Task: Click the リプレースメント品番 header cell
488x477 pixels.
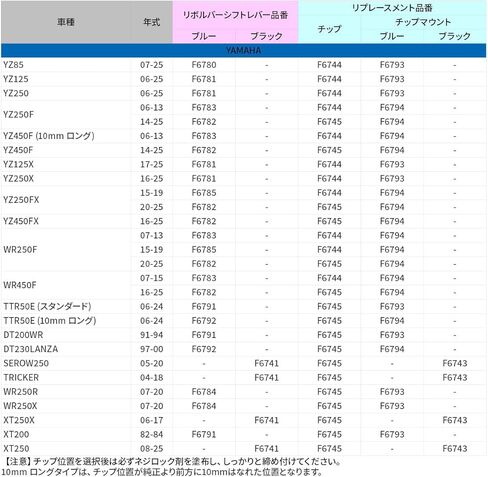Action: [x=392, y=8]
